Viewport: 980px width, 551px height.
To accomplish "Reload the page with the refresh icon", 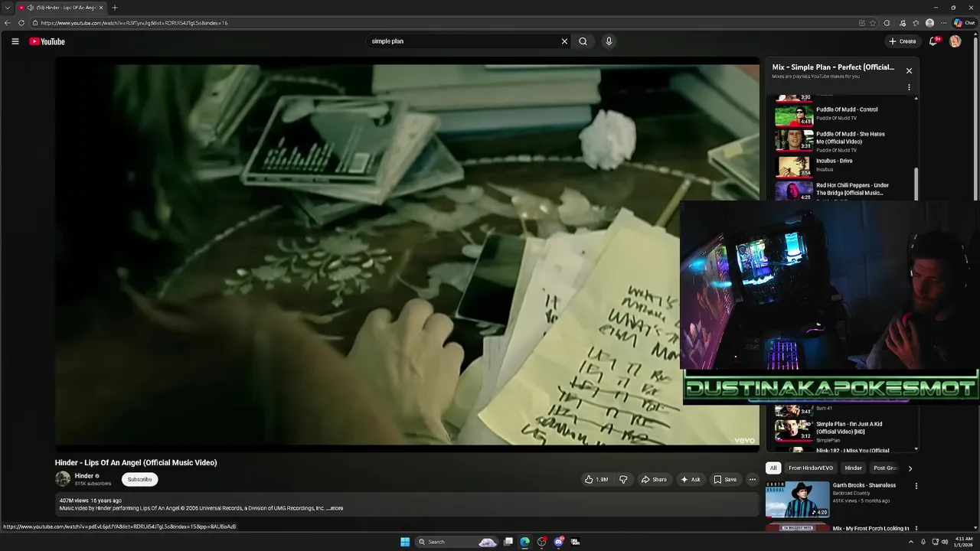I will (x=21, y=23).
